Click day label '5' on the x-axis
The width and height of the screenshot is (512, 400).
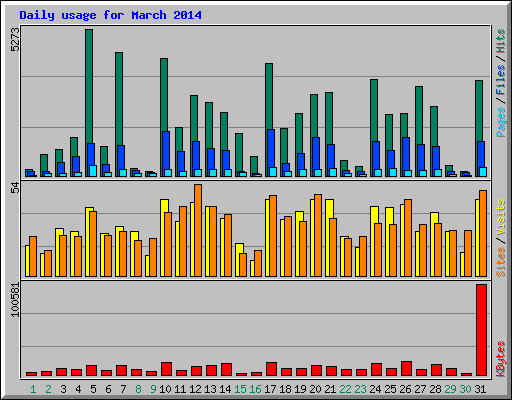[93, 389]
